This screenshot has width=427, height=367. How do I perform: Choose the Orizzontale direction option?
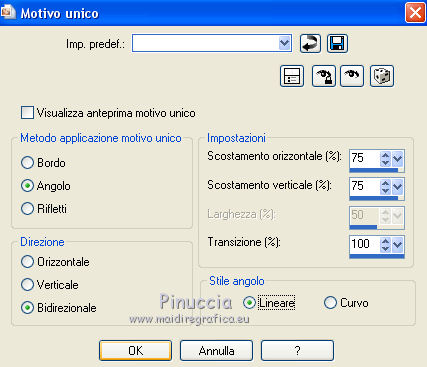tap(27, 262)
